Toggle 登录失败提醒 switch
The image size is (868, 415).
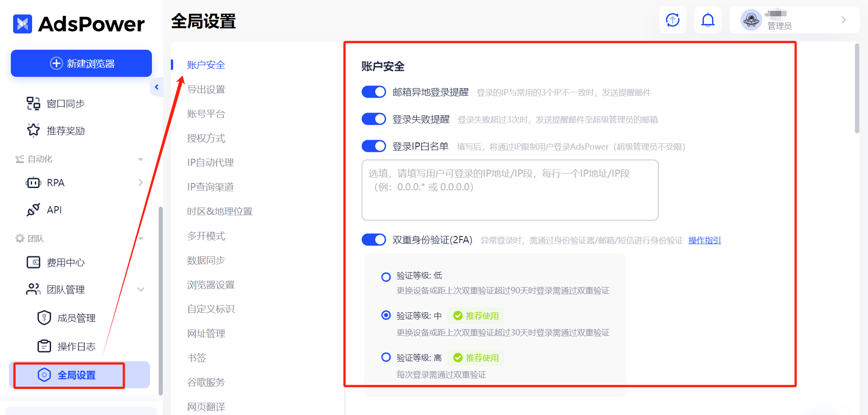[374, 119]
